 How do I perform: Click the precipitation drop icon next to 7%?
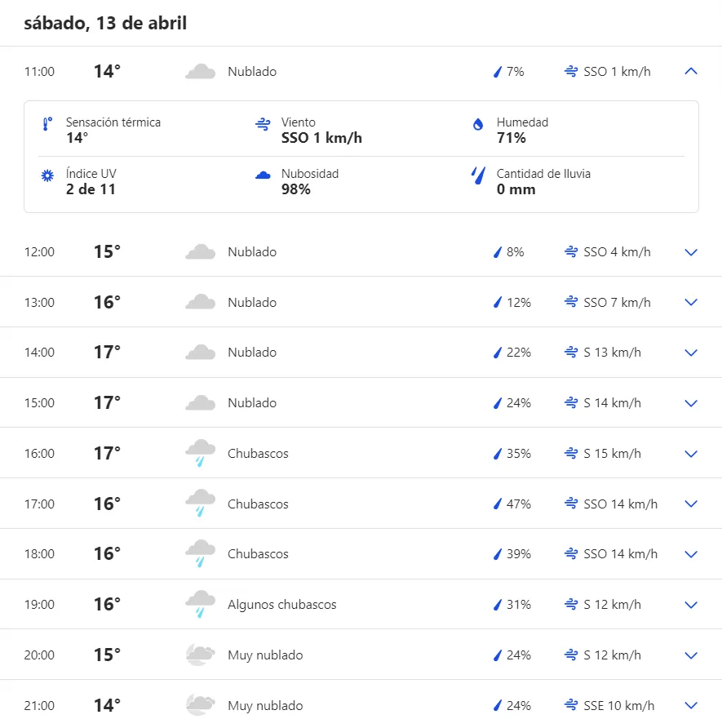496,72
